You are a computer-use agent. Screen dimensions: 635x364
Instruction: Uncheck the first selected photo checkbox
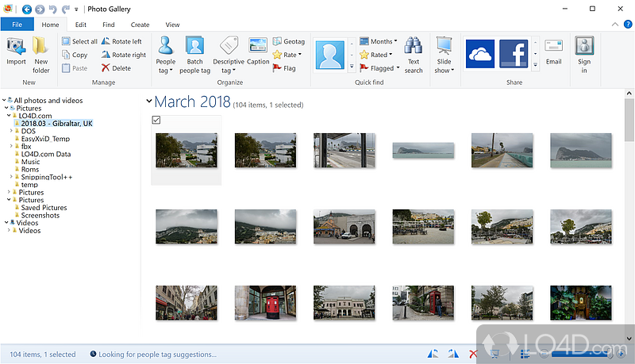(x=156, y=120)
